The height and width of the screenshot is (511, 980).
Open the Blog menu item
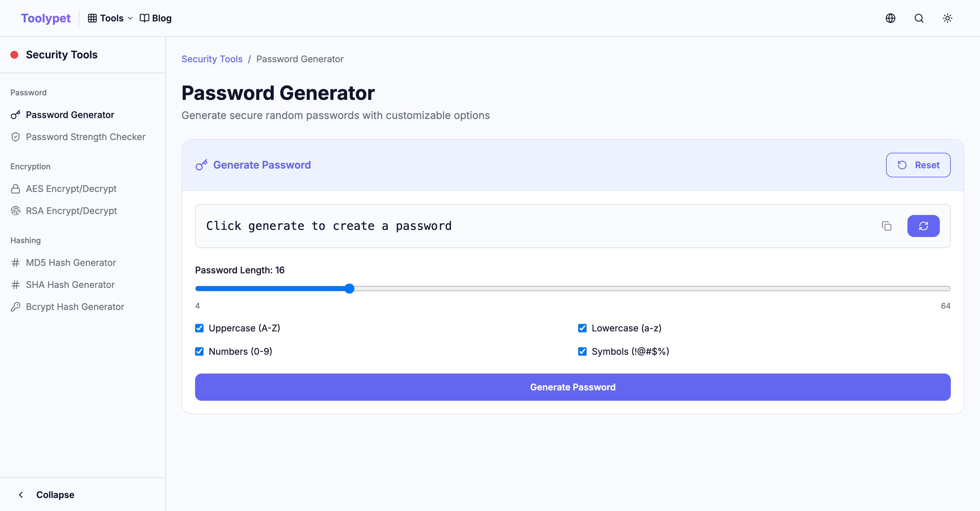click(x=156, y=18)
